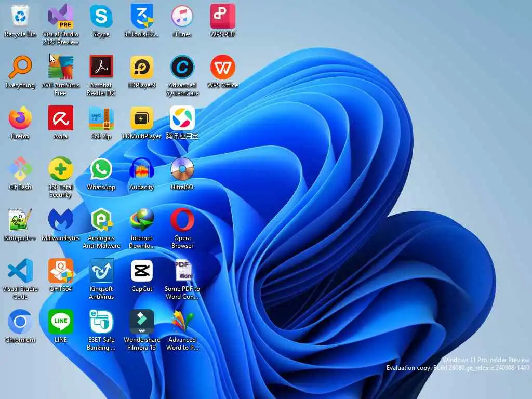Select the WPS PDF icon
This screenshot has width=532, height=399.
222,16
